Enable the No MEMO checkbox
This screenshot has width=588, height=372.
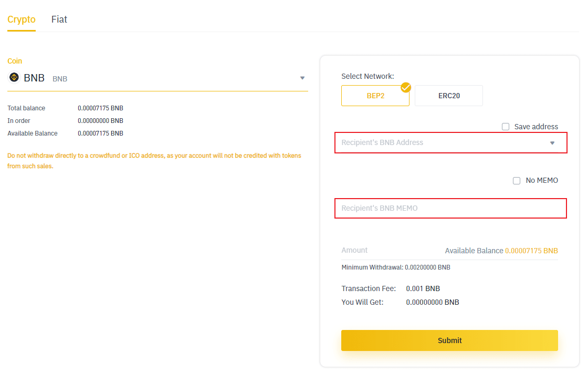point(517,181)
